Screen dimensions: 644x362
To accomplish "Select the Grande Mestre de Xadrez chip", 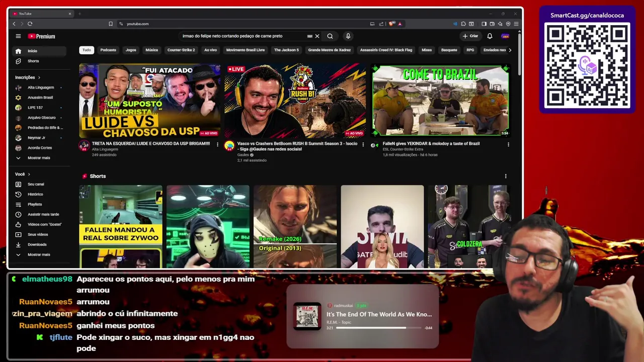I will coord(330,50).
